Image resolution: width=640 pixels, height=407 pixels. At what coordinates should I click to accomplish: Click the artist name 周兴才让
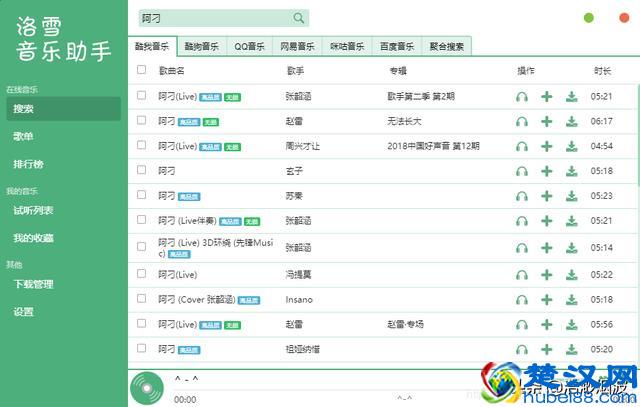[x=302, y=146]
